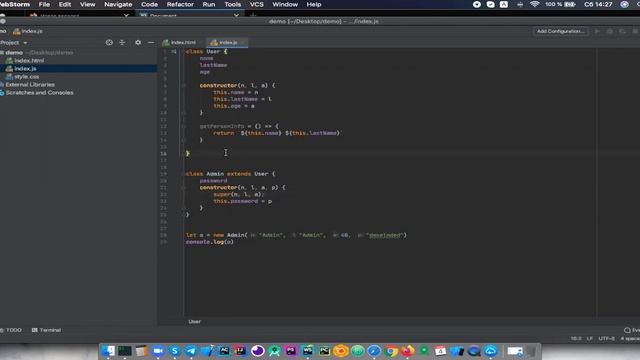Open Skype from the dock

tap(175, 351)
